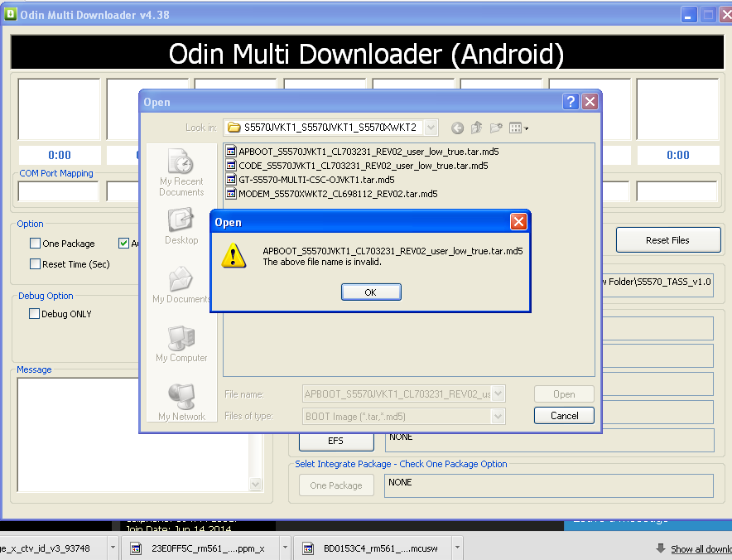Click OK in the invalid file name dialog
The image size is (732, 560).
[x=371, y=292]
